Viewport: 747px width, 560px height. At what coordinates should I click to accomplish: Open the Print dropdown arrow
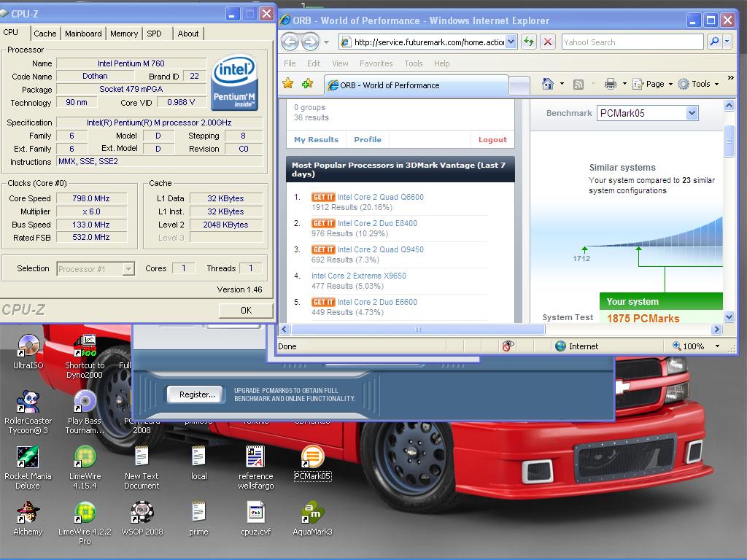(624, 84)
